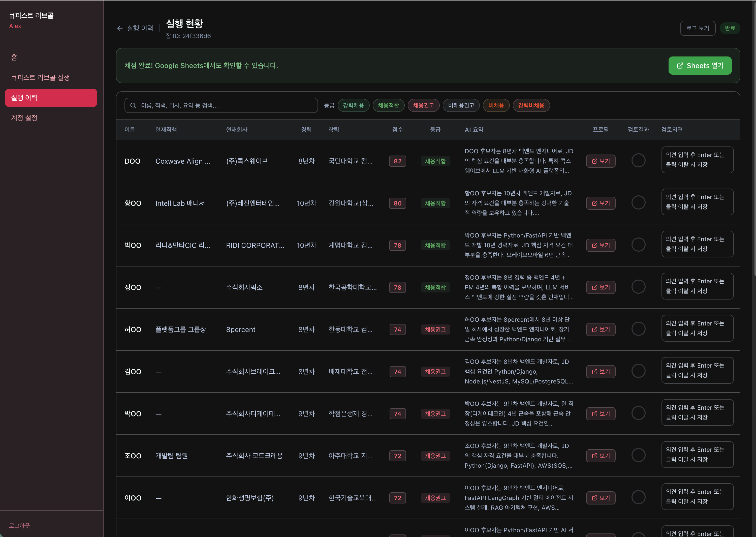Toggle review result circle for 조OO
The width and height of the screenshot is (756, 537).
[638, 455]
